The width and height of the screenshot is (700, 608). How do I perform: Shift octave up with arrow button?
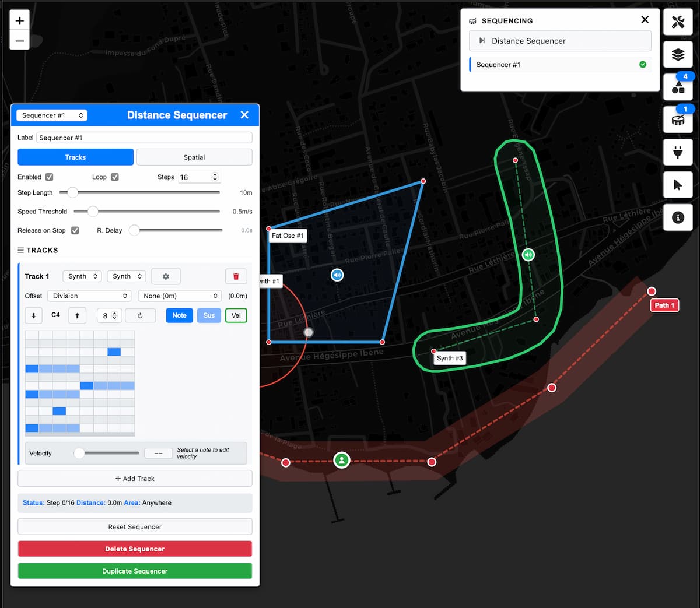pyautogui.click(x=77, y=315)
